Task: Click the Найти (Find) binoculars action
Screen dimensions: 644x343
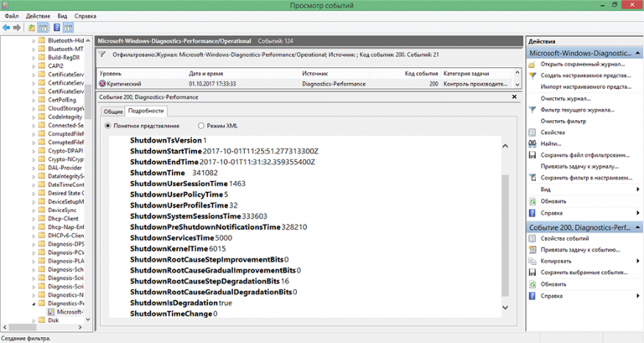Action: point(552,143)
